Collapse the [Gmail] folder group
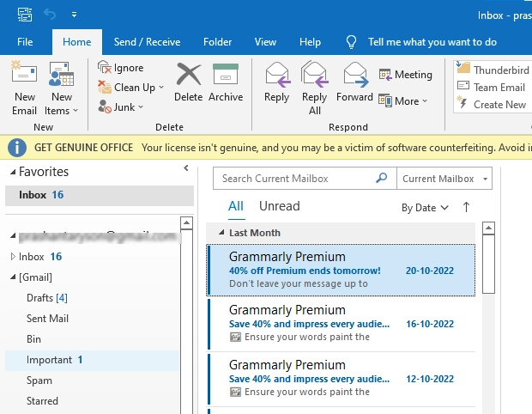Image resolution: width=532 pixels, height=414 pixels. coord(13,277)
